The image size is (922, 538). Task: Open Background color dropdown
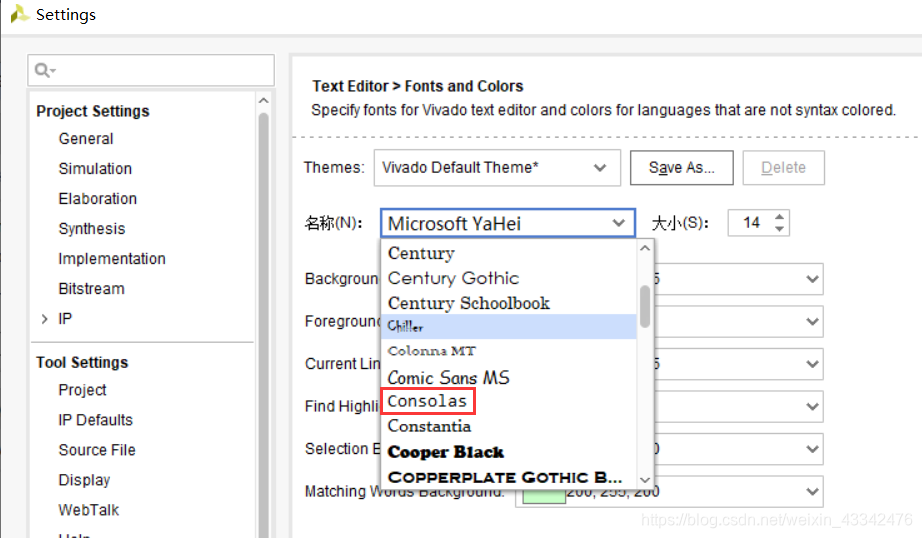tap(812, 279)
